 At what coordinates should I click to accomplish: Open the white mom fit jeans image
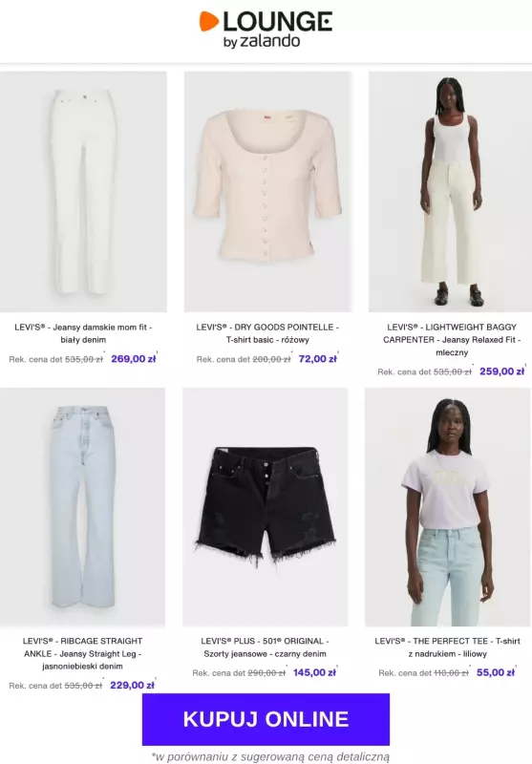83,192
